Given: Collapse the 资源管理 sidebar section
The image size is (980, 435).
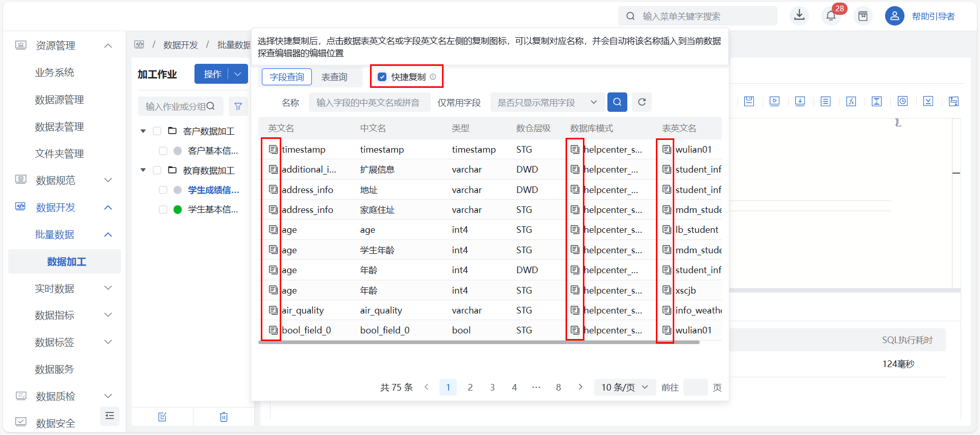Looking at the screenshot, I should click(x=108, y=45).
